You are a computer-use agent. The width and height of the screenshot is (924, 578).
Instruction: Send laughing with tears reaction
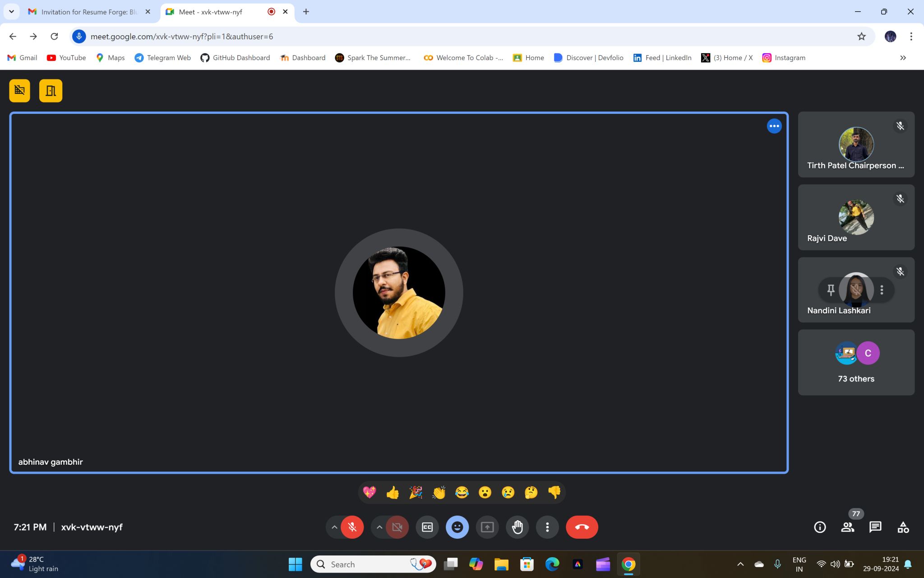(x=462, y=492)
